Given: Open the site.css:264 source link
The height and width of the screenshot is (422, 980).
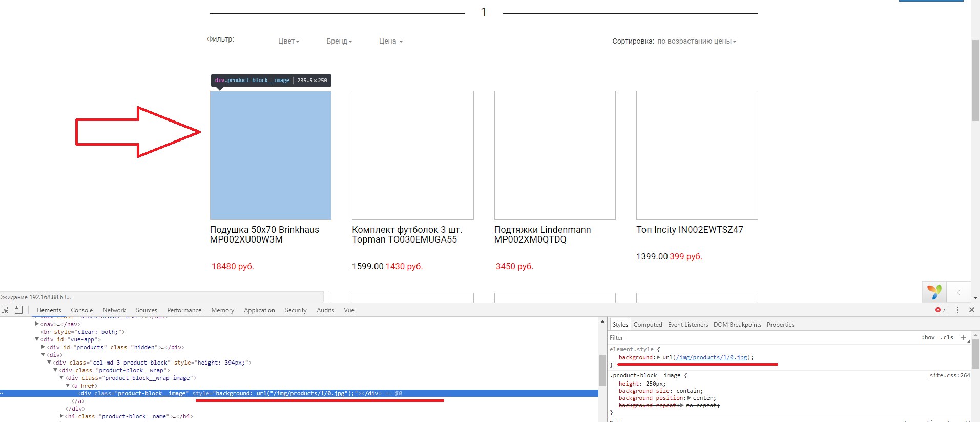Looking at the screenshot, I should pyautogui.click(x=950, y=375).
